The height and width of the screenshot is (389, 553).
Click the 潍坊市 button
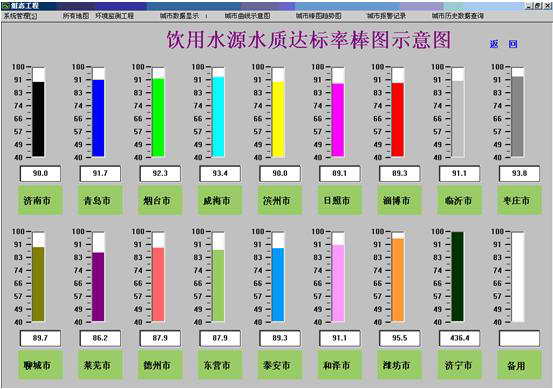click(400, 365)
